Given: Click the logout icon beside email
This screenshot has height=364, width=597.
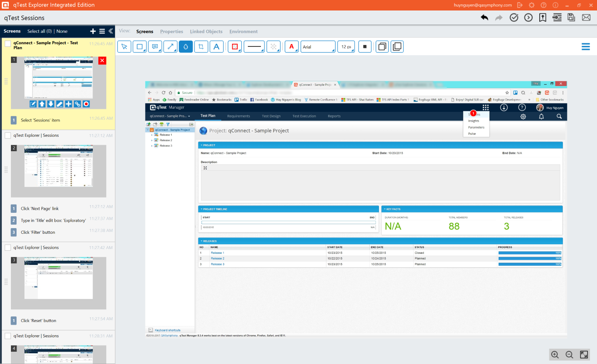Looking at the screenshot, I should (520, 5).
